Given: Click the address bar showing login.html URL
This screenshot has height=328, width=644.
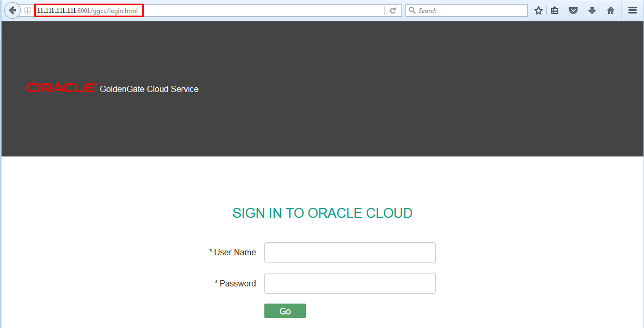Looking at the screenshot, I should (89, 9).
